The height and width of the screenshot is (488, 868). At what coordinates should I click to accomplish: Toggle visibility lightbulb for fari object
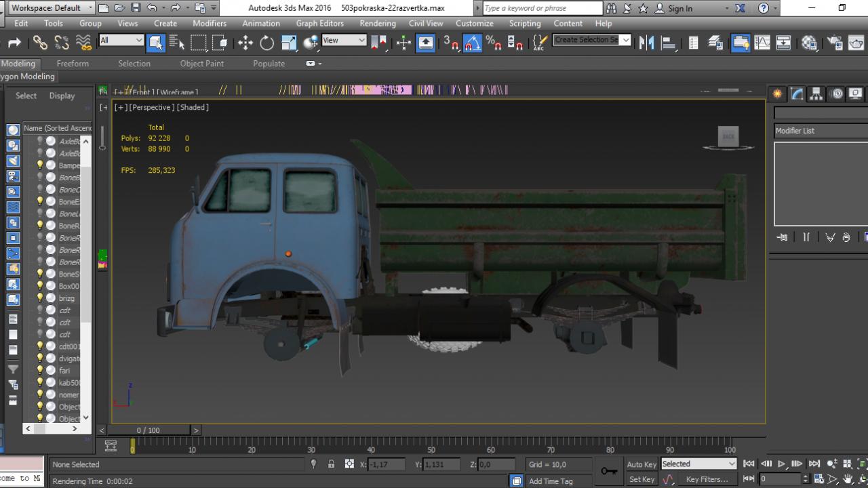pyautogui.click(x=40, y=371)
